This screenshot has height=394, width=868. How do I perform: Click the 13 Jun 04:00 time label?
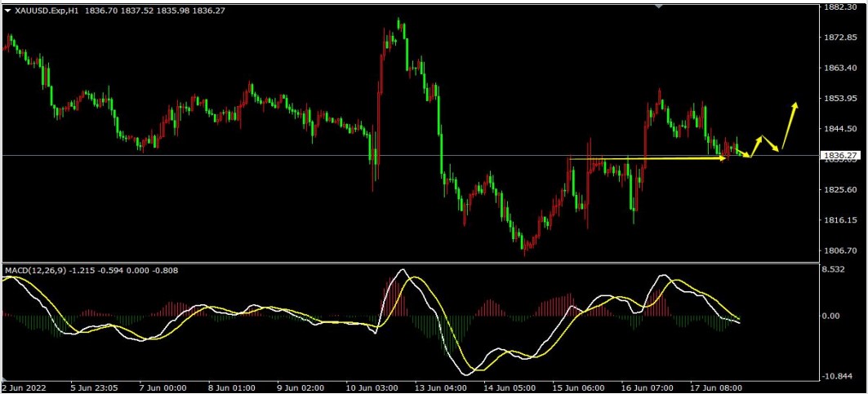[441, 387]
